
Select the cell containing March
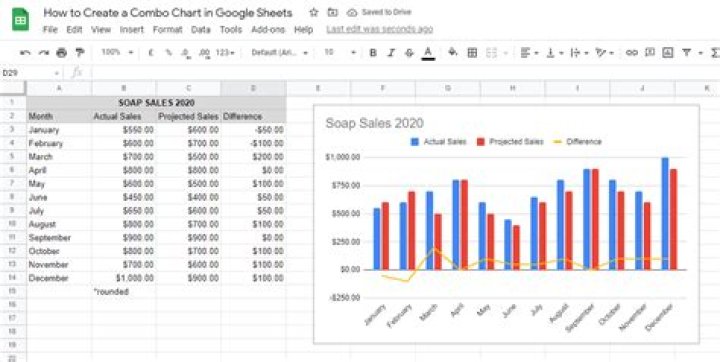tap(59, 157)
